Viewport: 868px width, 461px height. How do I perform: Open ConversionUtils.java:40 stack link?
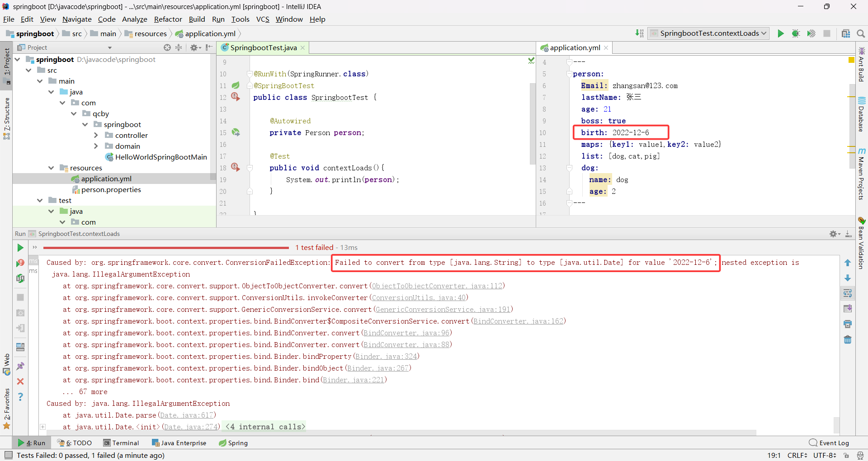(419, 297)
